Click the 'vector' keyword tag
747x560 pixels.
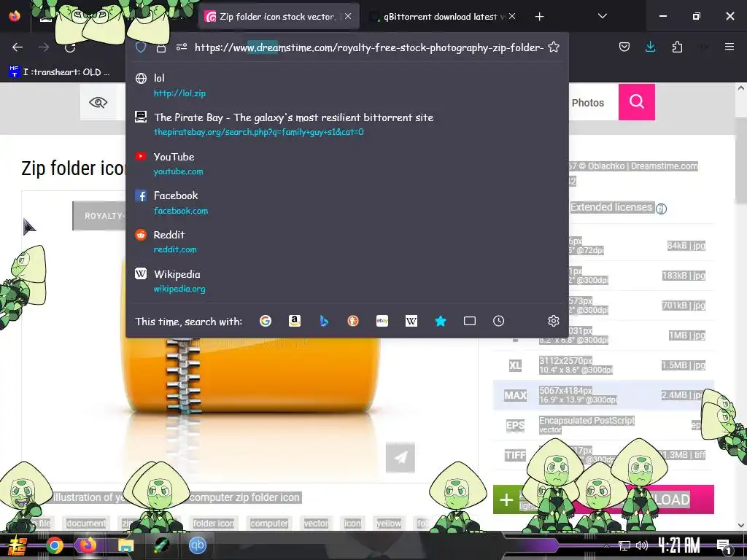click(x=316, y=524)
